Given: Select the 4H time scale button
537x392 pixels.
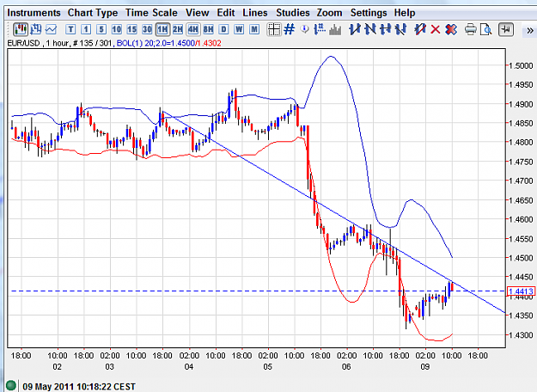Looking at the screenshot, I should [x=193, y=29].
